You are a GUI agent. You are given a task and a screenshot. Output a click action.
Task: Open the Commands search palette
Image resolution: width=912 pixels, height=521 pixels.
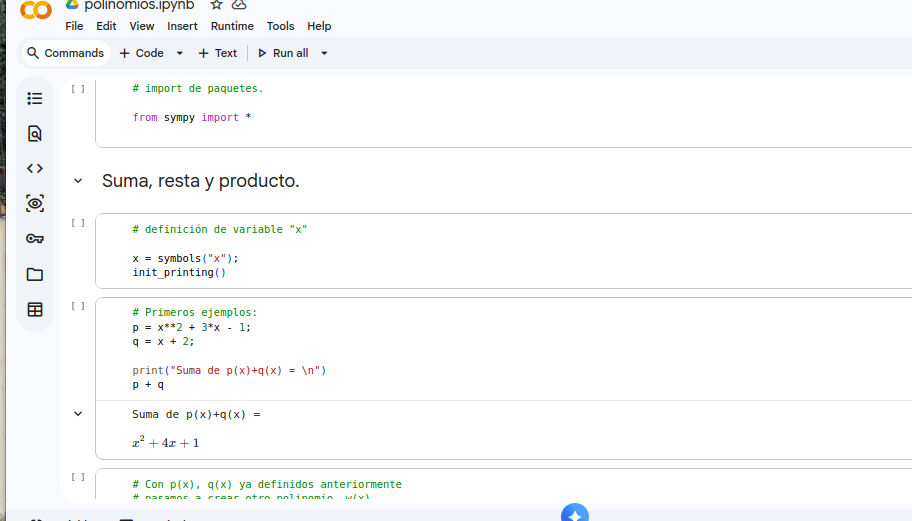click(x=66, y=53)
